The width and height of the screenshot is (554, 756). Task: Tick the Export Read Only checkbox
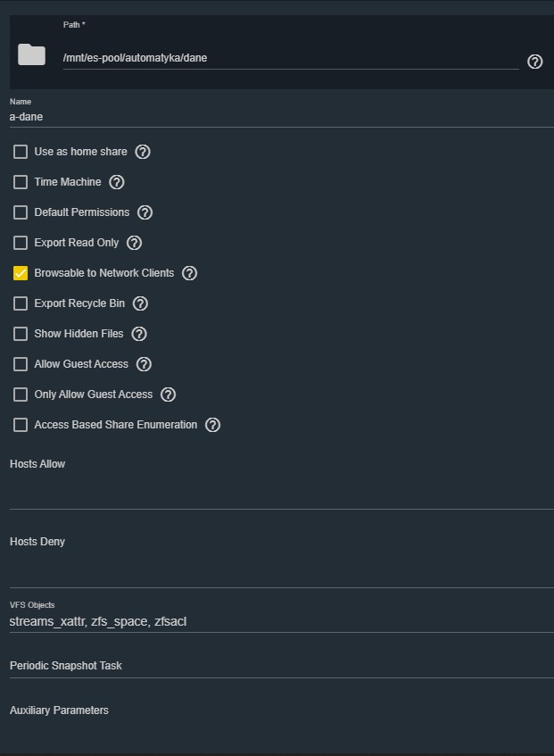tap(21, 243)
